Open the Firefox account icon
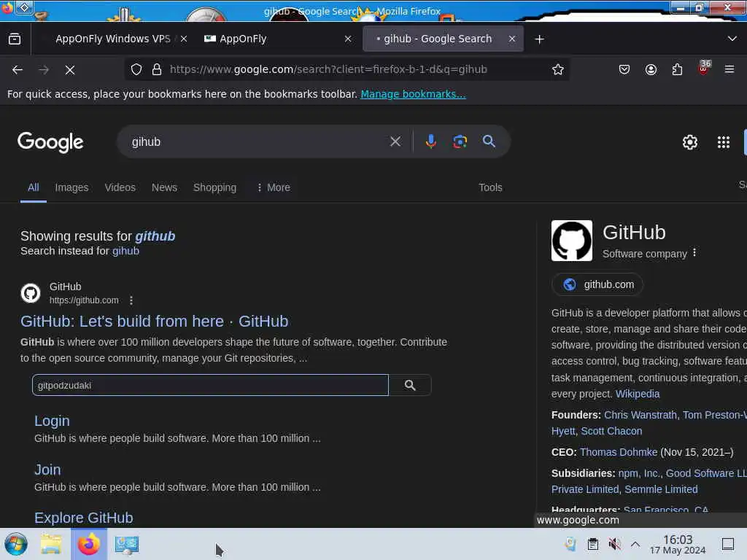 651,69
